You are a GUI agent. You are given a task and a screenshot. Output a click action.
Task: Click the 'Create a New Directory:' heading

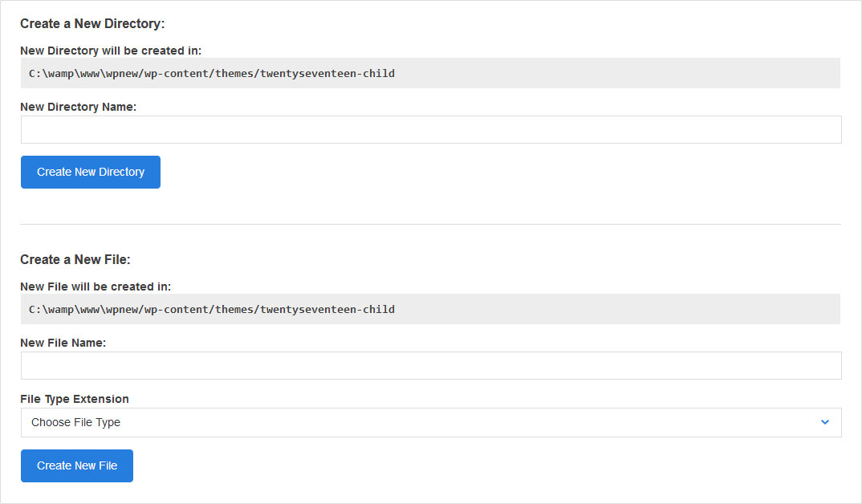click(92, 24)
